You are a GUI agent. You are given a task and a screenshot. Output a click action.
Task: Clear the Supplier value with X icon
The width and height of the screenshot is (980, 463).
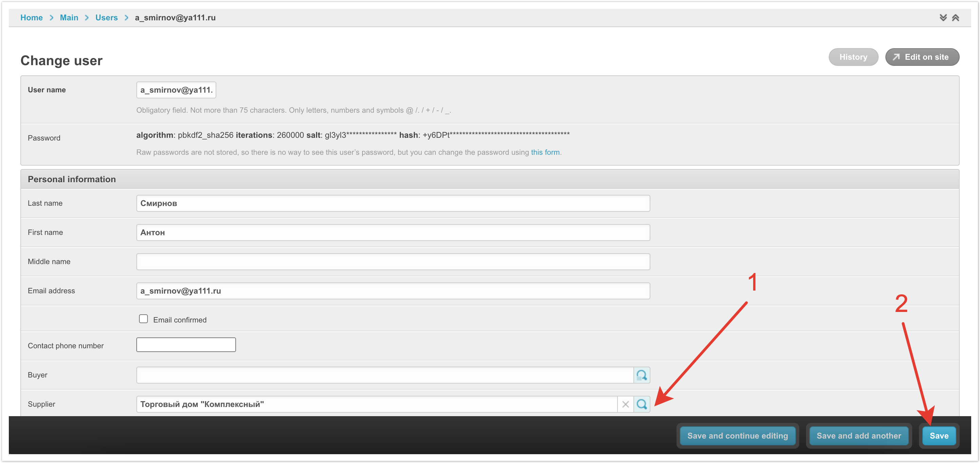pyautogui.click(x=625, y=404)
